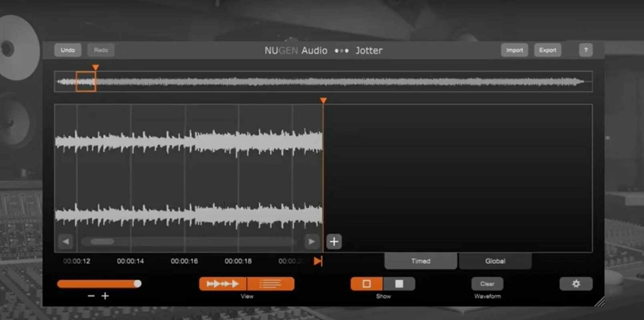Image resolution: width=644 pixels, height=320 pixels.
Task: Click the zoom in plus icon
Action: coord(105,296)
